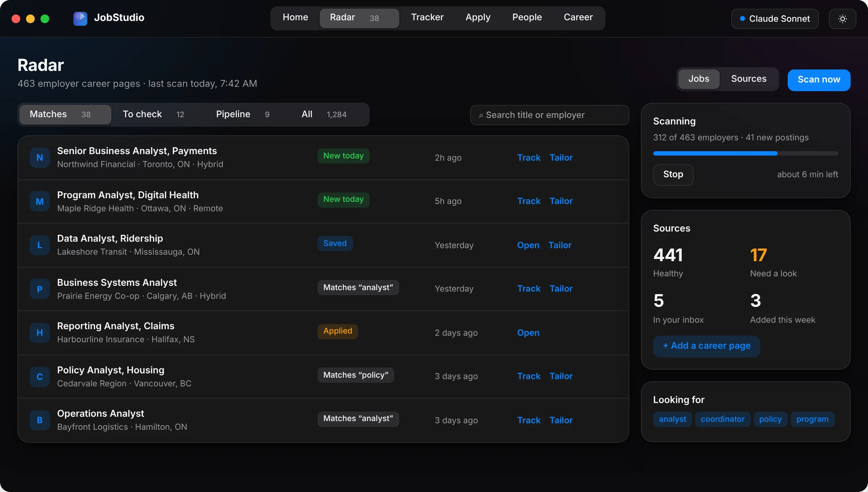Open the Apply tab
The width and height of the screenshot is (868, 492).
coord(478,17)
